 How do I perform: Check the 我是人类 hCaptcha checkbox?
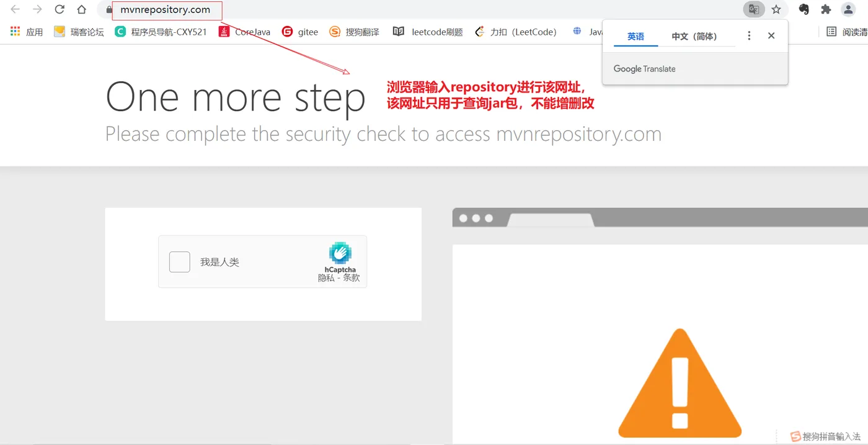pyautogui.click(x=180, y=262)
